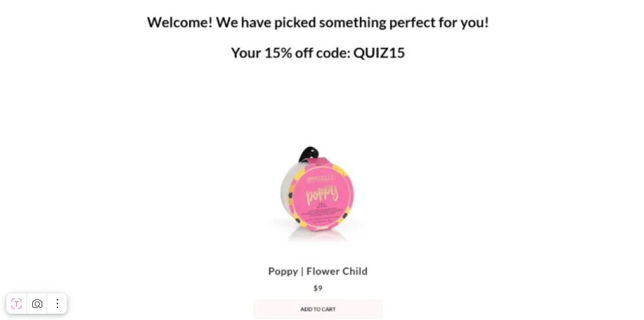Click the '15% off code' text
Screen dimensions: 644x320
click(306, 53)
